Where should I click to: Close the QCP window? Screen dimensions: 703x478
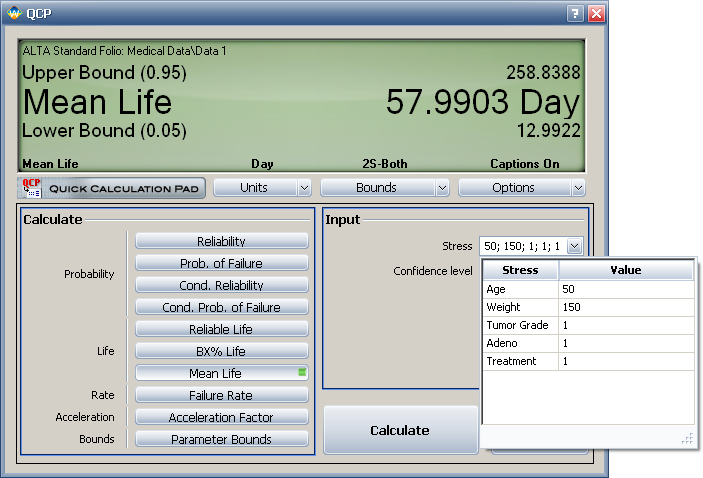tap(597, 13)
